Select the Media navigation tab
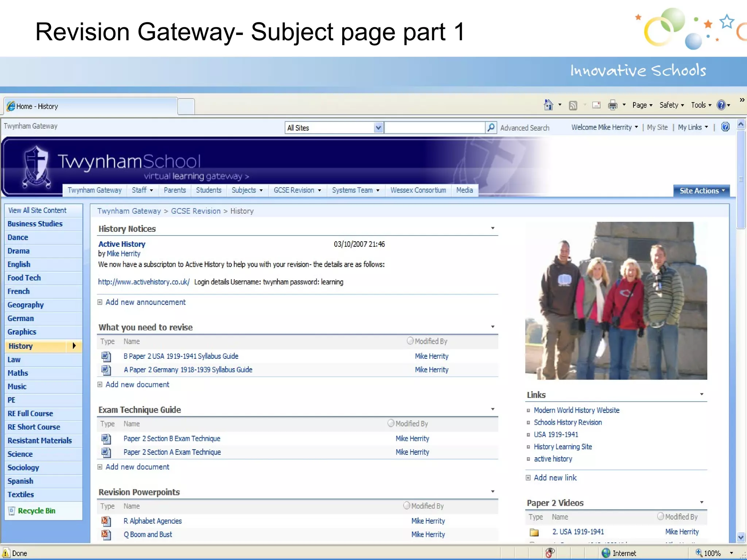Screen dimensions: 747x560 465,190
